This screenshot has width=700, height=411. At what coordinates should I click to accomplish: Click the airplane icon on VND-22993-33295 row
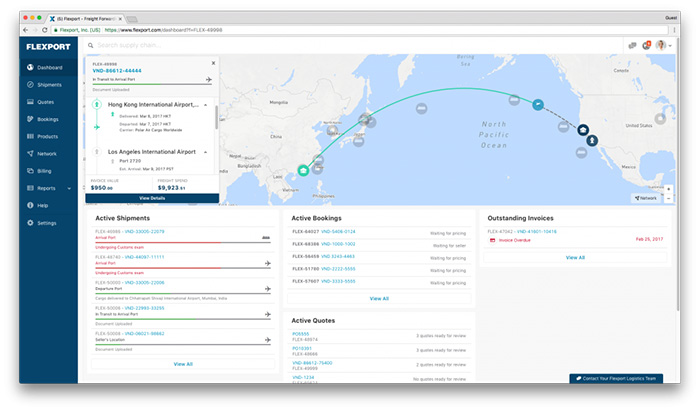267,314
